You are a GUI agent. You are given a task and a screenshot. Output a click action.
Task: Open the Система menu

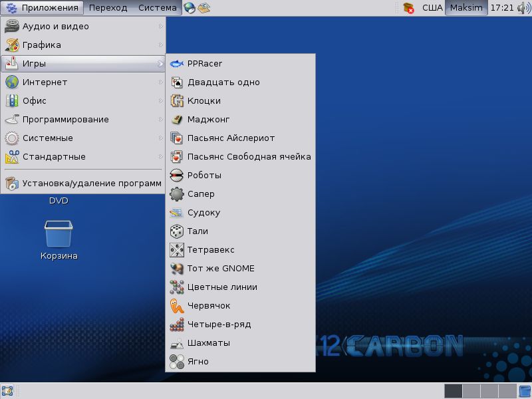pyautogui.click(x=158, y=7)
